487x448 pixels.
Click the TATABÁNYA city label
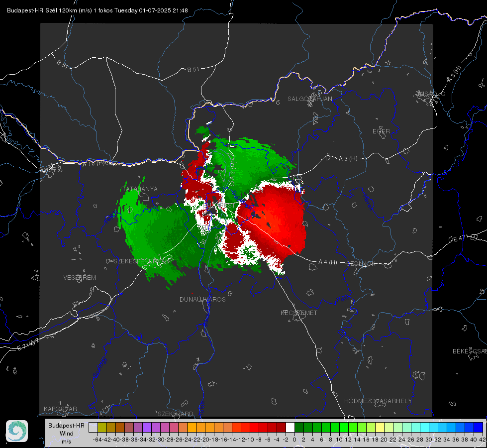coord(140,189)
